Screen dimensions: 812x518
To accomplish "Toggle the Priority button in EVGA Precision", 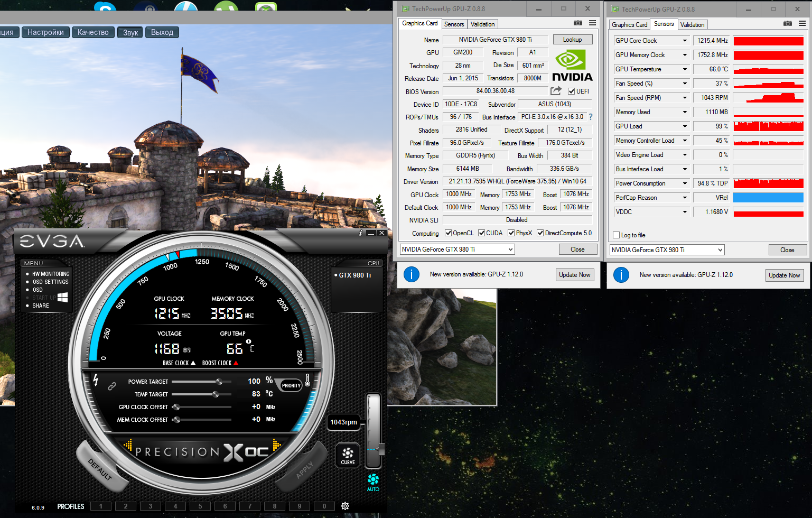I will tap(291, 385).
